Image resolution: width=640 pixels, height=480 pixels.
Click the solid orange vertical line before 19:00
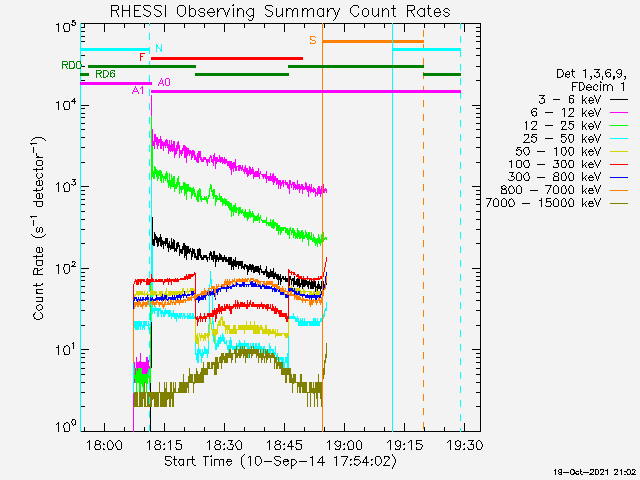(x=322, y=227)
